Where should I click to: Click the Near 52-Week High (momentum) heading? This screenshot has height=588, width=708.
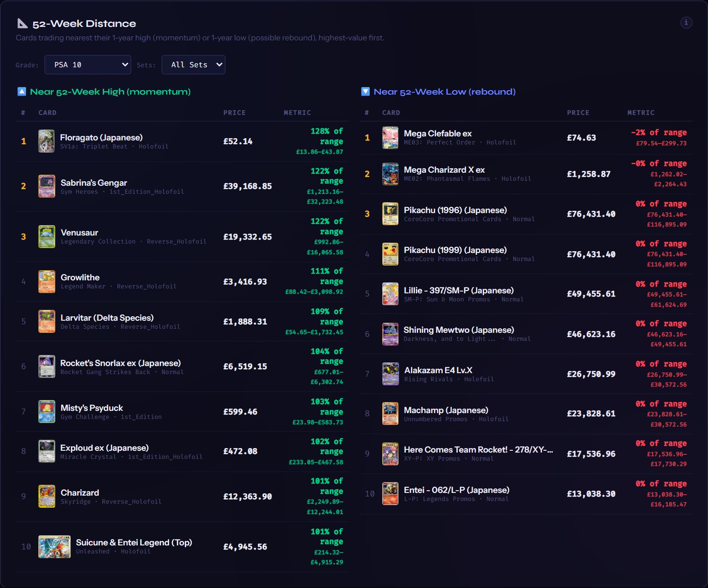(x=110, y=91)
